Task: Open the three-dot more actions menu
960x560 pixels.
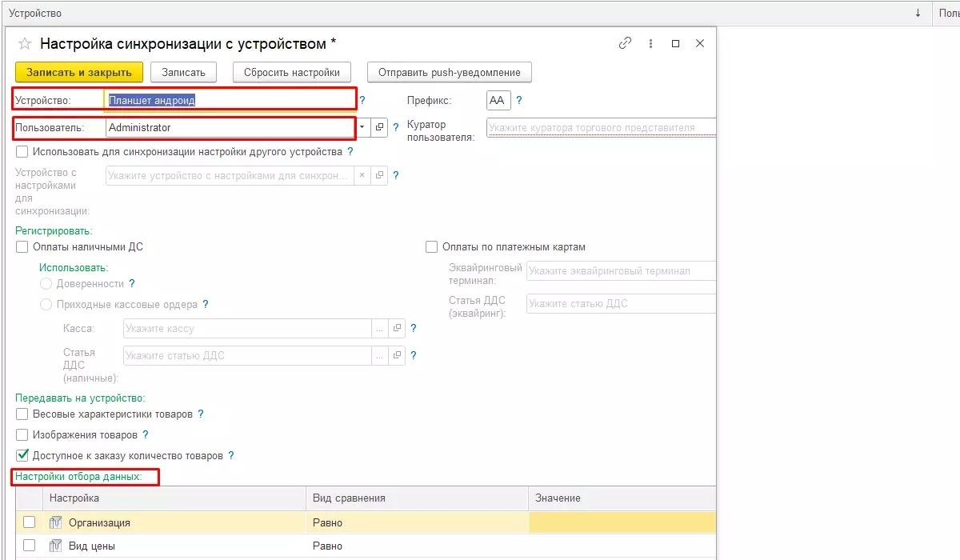Action: coord(651,43)
